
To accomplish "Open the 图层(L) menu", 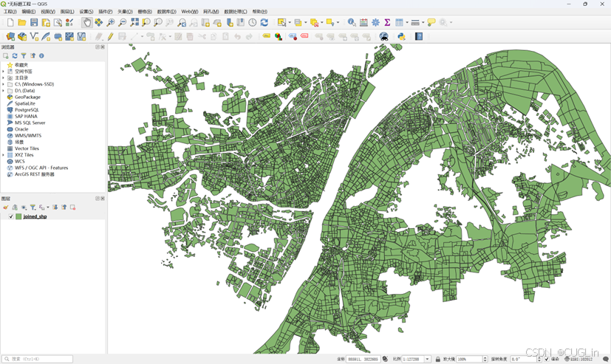I will [x=67, y=12].
